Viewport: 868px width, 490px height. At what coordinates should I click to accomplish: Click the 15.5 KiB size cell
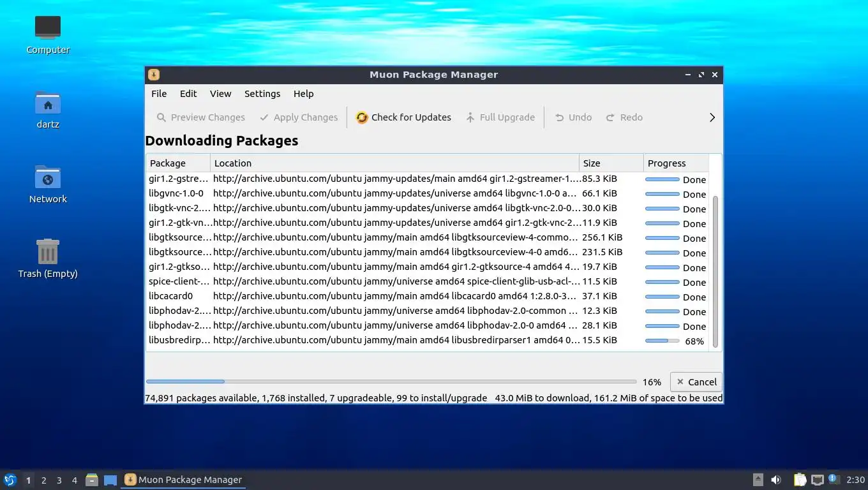tap(599, 340)
